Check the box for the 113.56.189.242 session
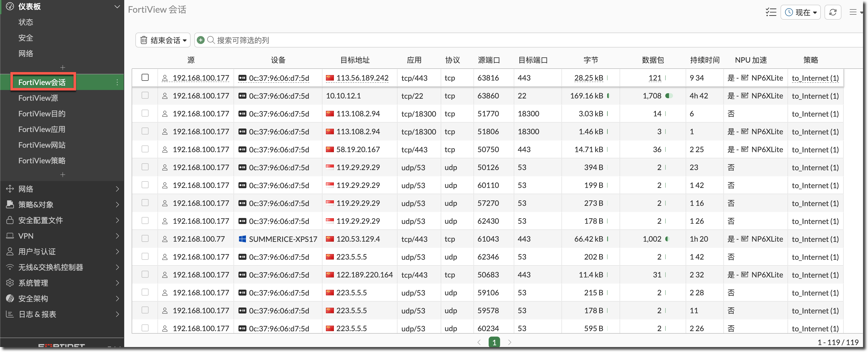The height and width of the screenshot is (352, 868). 145,78
